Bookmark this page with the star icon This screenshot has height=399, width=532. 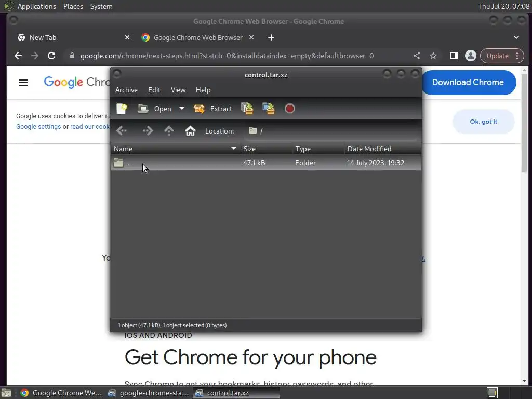(433, 56)
